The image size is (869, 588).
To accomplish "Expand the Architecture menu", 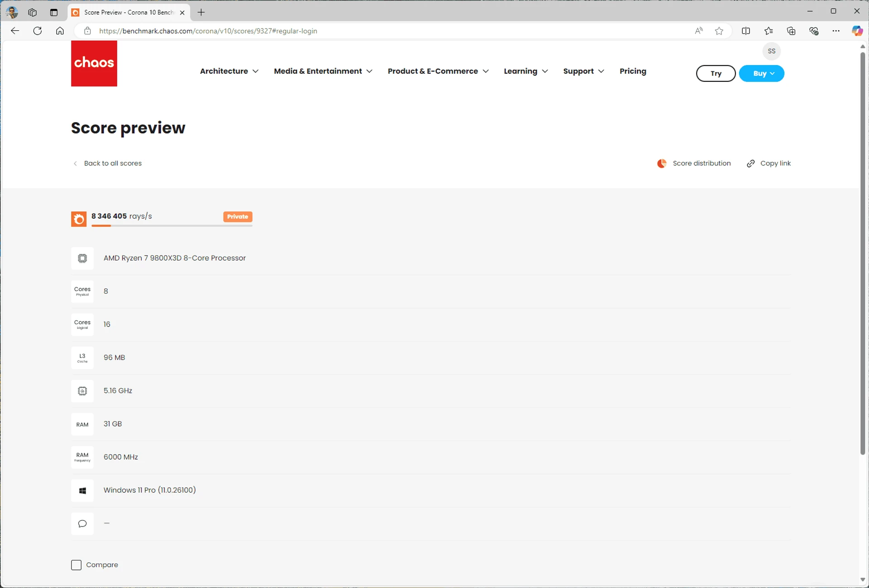I will [229, 71].
